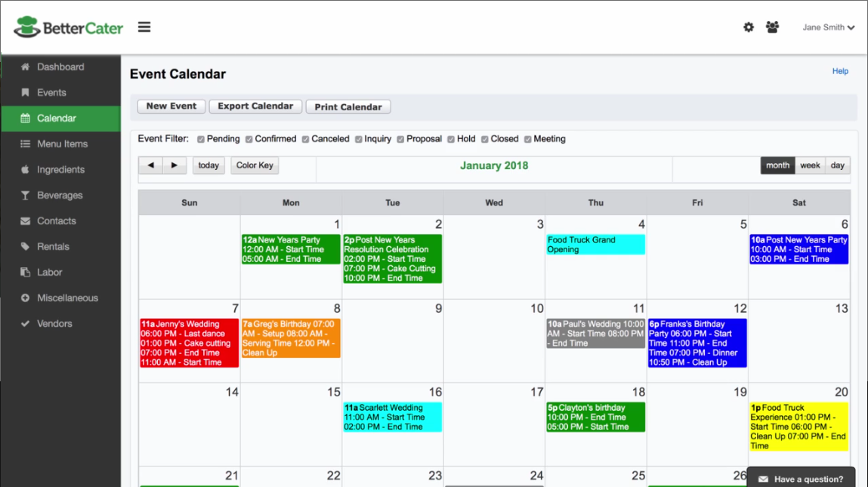Open the Food Truck Grand Opening event
The width and height of the screenshot is (868, 487).
(x=595, y=245)
